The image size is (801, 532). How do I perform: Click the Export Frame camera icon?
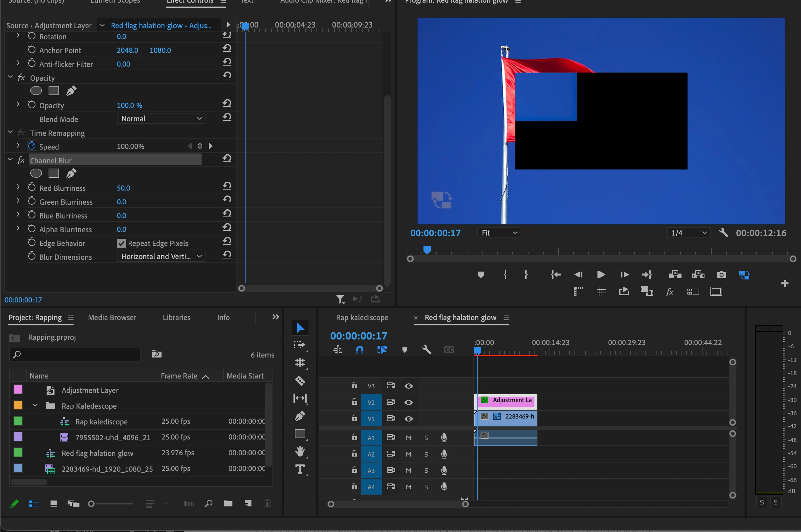pyautogui.click(x=721, y=275)
